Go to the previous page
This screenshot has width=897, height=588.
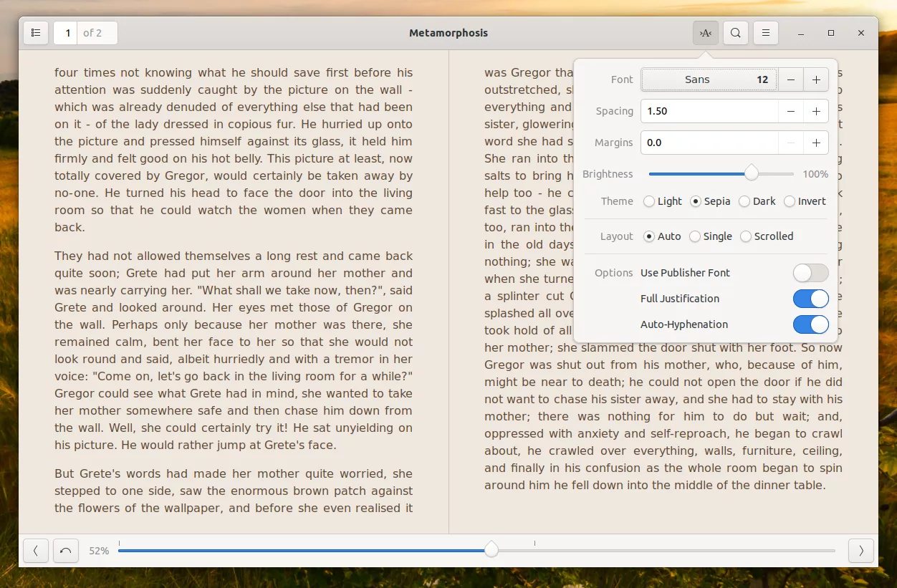pos(35,551)
